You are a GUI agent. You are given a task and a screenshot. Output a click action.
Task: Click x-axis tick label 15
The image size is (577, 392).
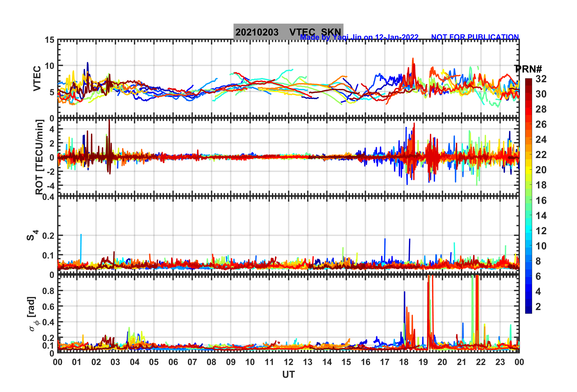pos(346,362)
